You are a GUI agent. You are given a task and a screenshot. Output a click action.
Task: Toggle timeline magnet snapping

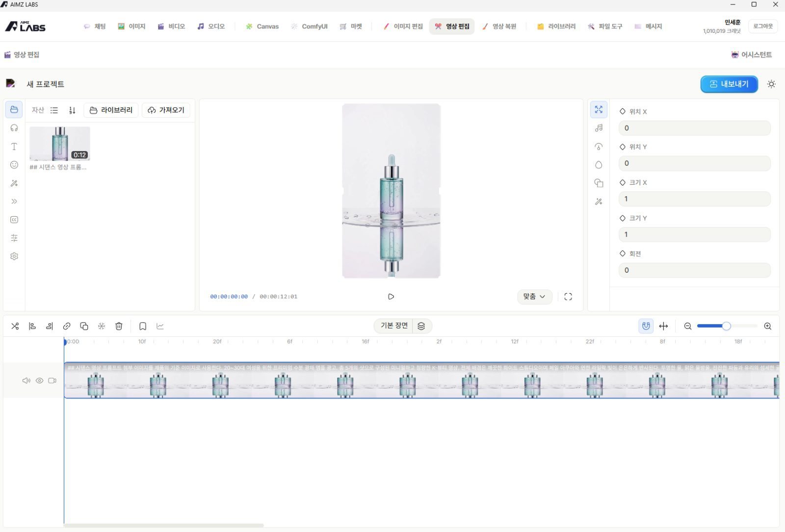point(646,326)
